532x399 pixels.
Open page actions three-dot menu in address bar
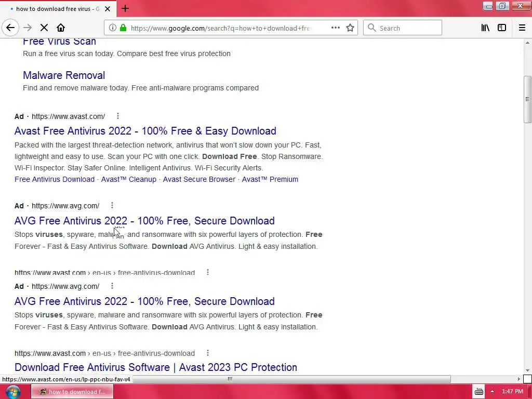click(x=336, y=28)
